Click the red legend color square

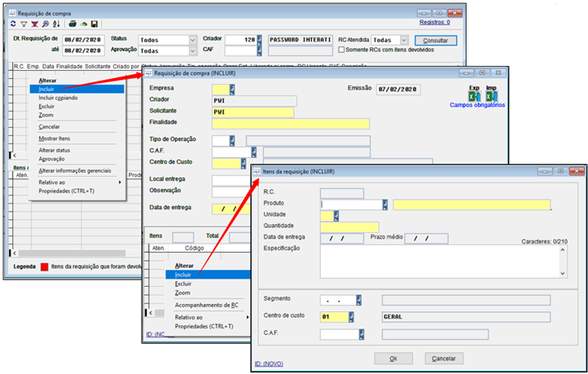coord(43,266)
